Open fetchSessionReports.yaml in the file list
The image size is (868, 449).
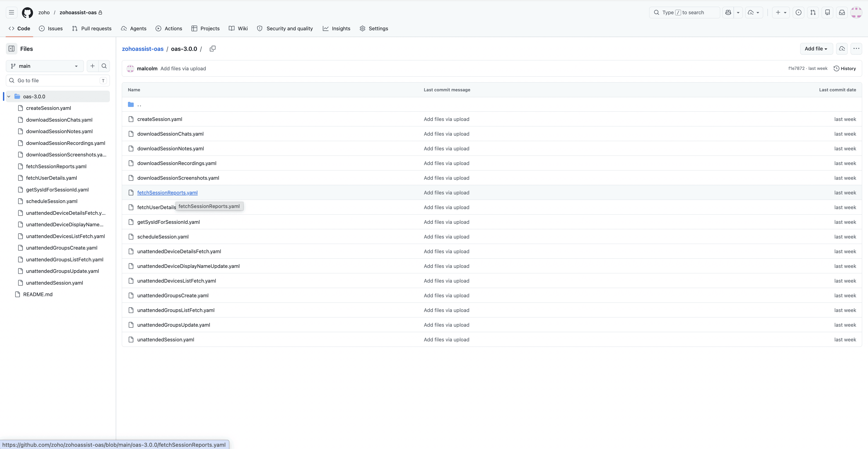tap(167, 192)
